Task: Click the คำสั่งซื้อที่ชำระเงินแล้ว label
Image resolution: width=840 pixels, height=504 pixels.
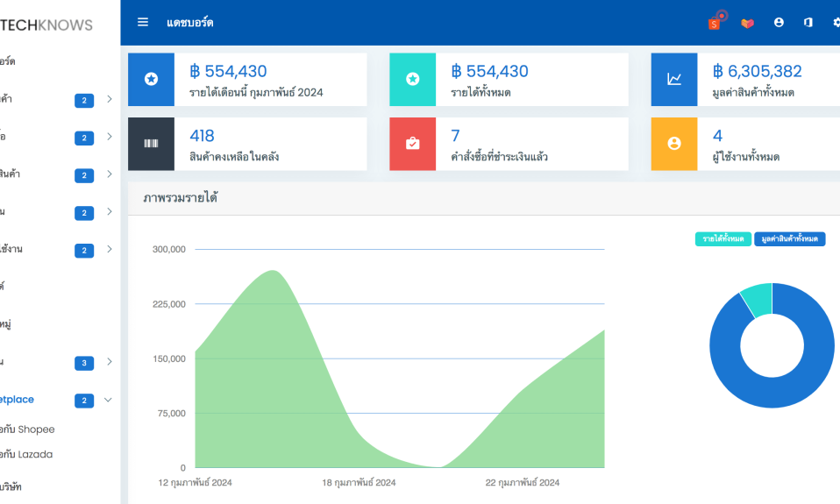Action: click(499, 157)
